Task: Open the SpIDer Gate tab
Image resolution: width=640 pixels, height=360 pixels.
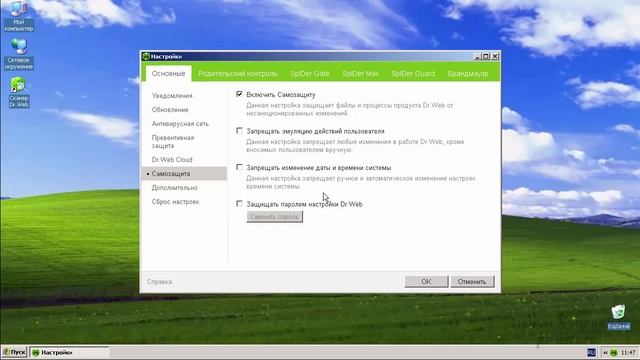Action: click(x=310, y=73)
